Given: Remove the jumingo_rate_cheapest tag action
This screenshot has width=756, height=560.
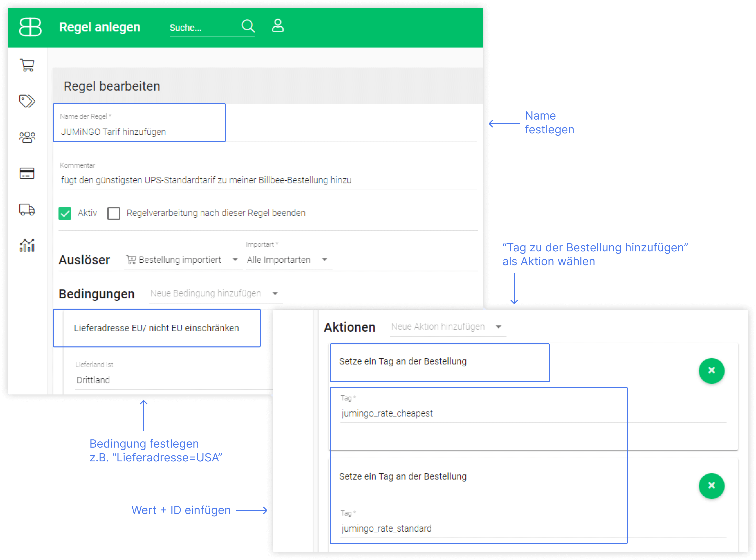Looking at the screenshot, I should click(x=711, y=370).
